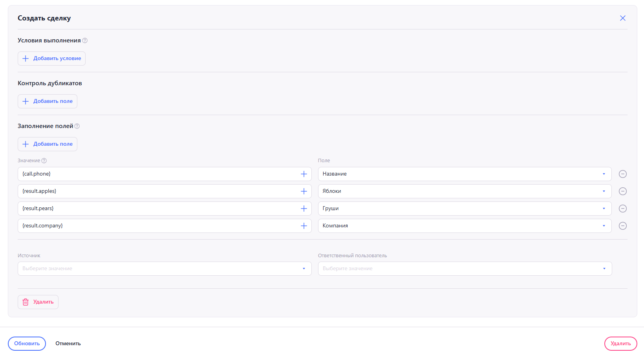The width and height of the screenshot is (644, 357).
Task: Click into the {result.company} value input
Action: point(157,226)
